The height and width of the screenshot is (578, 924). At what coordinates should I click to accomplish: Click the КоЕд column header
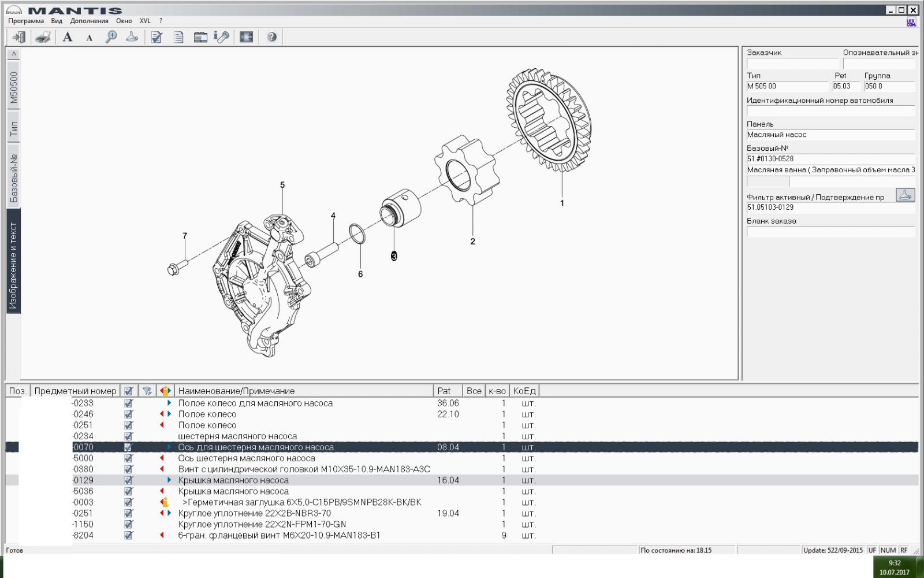coord(524,391)
